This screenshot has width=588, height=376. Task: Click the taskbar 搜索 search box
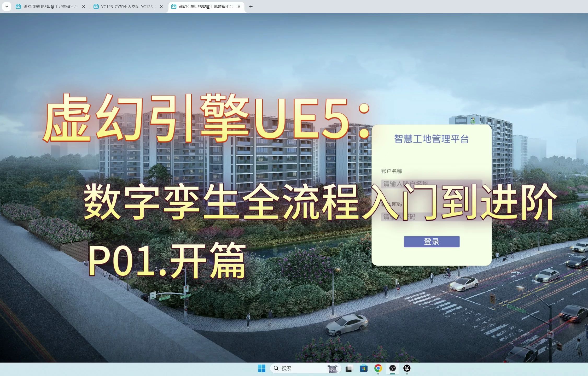click(x=306, y=368)
